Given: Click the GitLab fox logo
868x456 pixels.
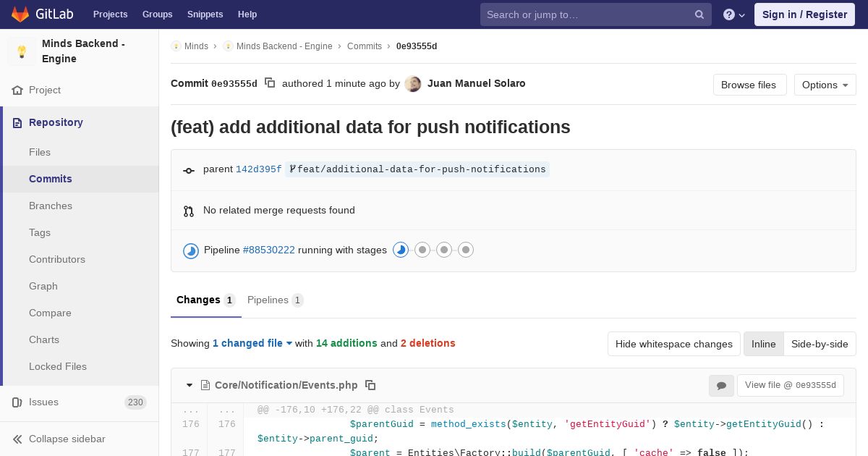Looking at the screenshot, I should click(x=20, y=14).
